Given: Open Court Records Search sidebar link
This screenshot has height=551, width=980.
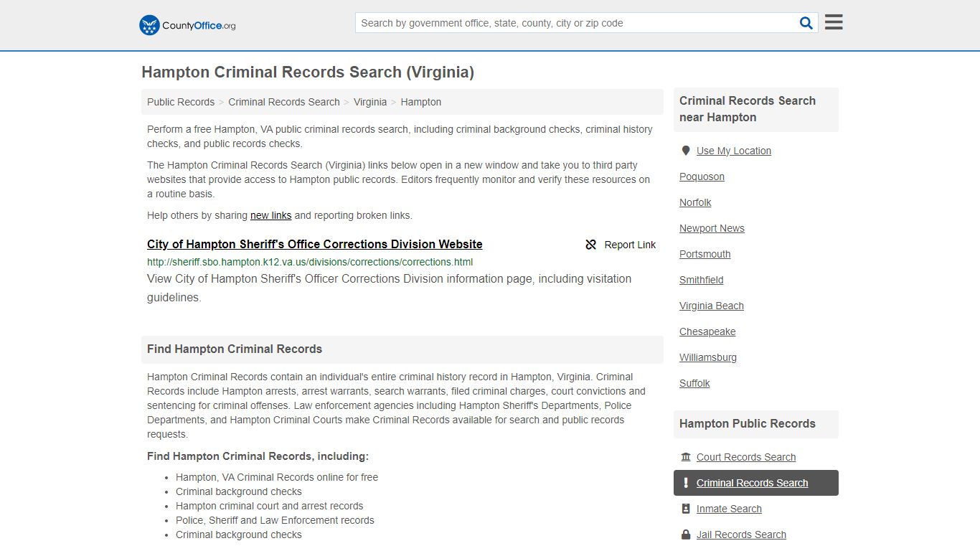Looking at the screenshot, I should (x=746, y=457).
